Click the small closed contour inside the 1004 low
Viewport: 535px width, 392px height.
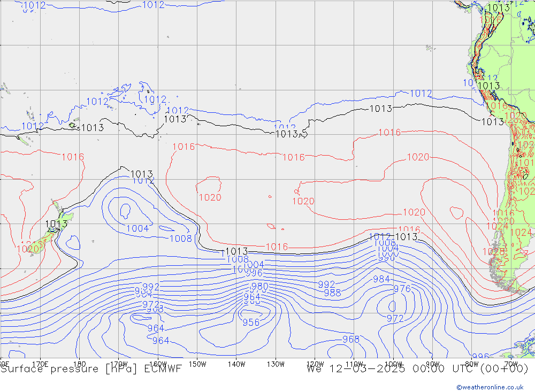click(125, 211)
